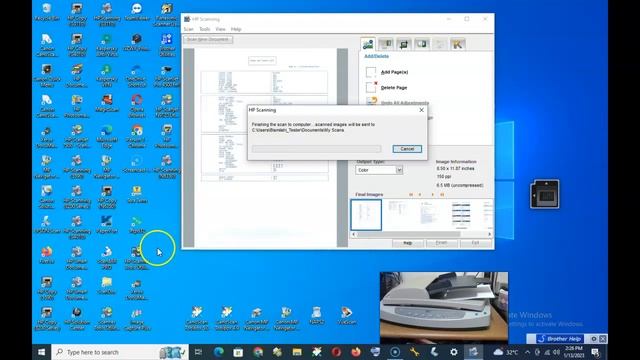Click the thumbnail strip left scroll arrow
This screenshot has height=360, width=640.
pos(353,234)
